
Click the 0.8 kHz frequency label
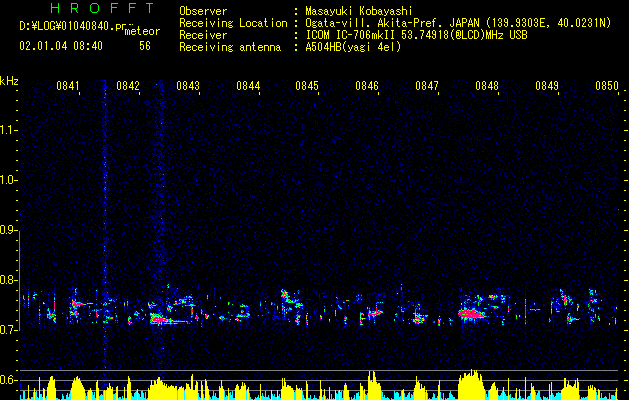click(x=8, y=280)
